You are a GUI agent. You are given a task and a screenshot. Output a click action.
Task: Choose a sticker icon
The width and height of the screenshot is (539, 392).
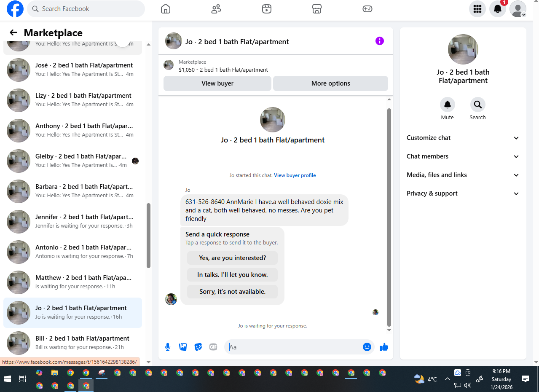pos(198,347)
